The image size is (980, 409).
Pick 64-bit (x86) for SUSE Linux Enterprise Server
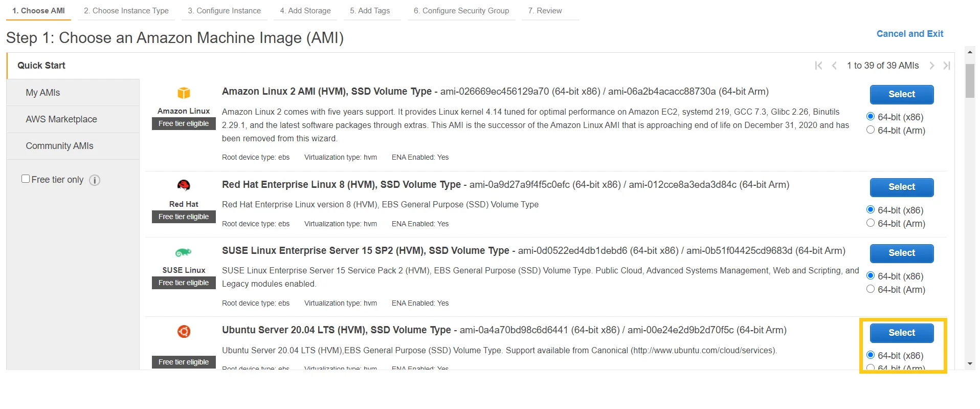coord(871,276)
